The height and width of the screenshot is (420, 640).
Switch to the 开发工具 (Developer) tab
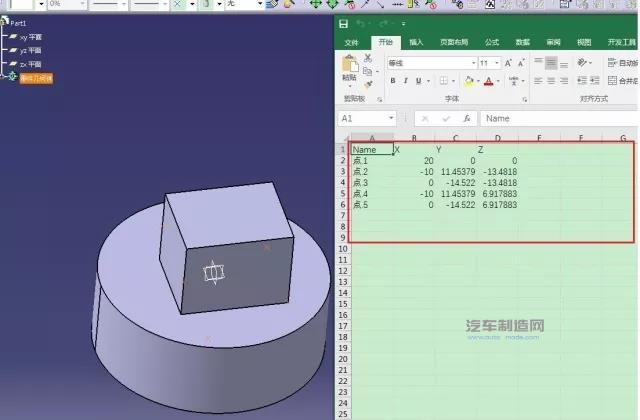click(622, 42)
